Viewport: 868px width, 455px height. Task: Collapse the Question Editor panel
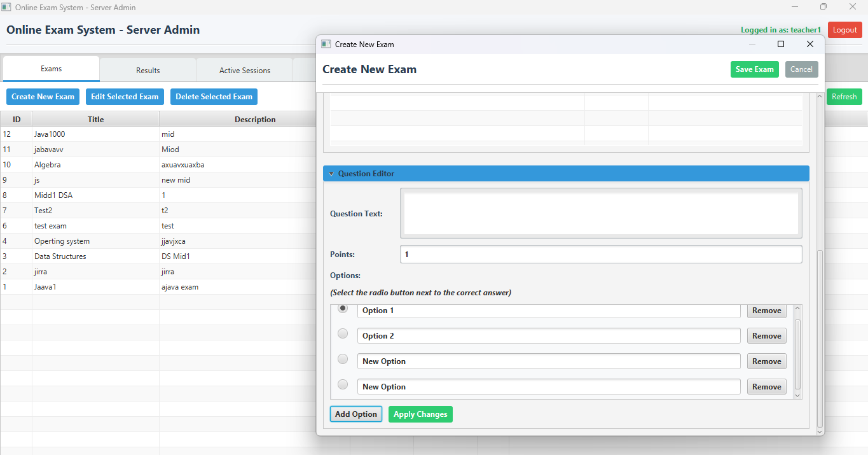coord(331,174)
